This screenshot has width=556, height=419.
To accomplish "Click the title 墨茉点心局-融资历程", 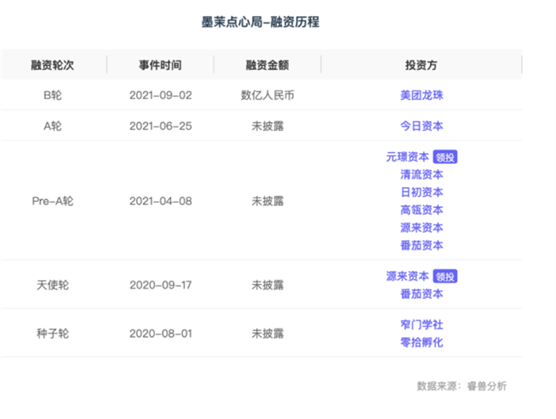I will [260, 22].
